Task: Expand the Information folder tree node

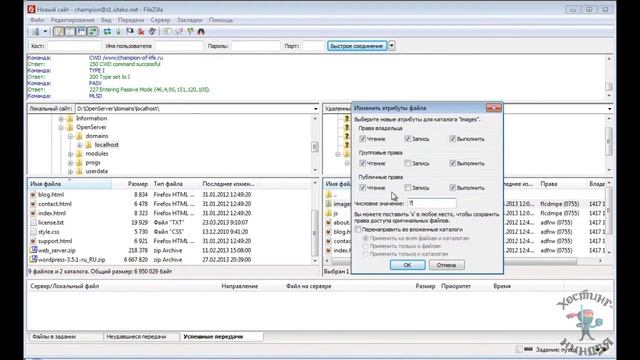Action: (61, 119)
